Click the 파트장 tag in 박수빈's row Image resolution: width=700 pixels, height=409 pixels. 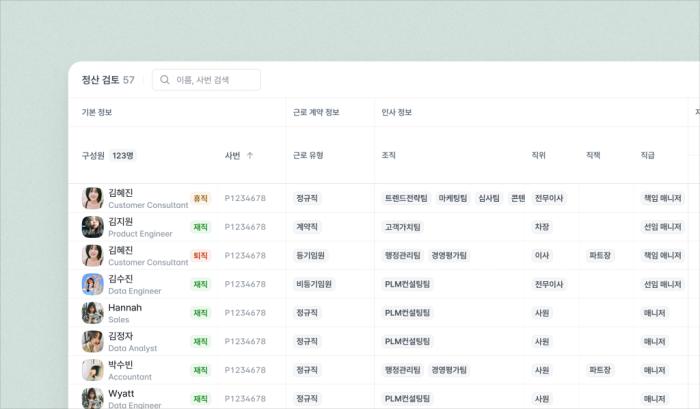tap(600, 370)
